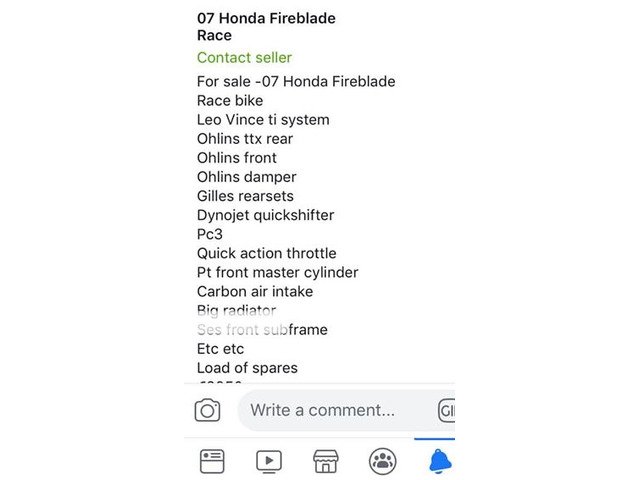Open the Groups tab icon

(383, 461)
